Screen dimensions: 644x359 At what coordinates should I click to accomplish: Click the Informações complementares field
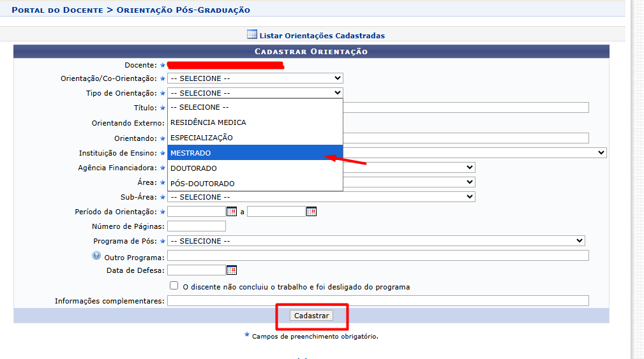pos(378,301)
